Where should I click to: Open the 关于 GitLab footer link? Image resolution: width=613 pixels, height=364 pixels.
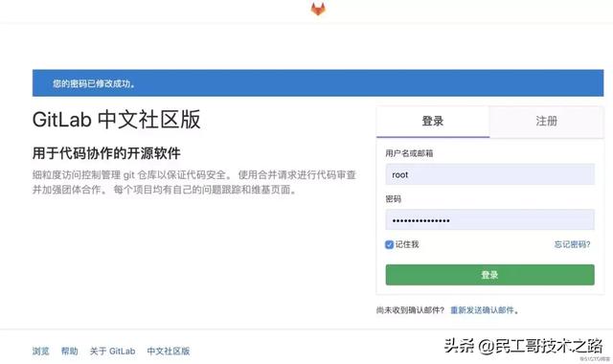pos(113,352)
